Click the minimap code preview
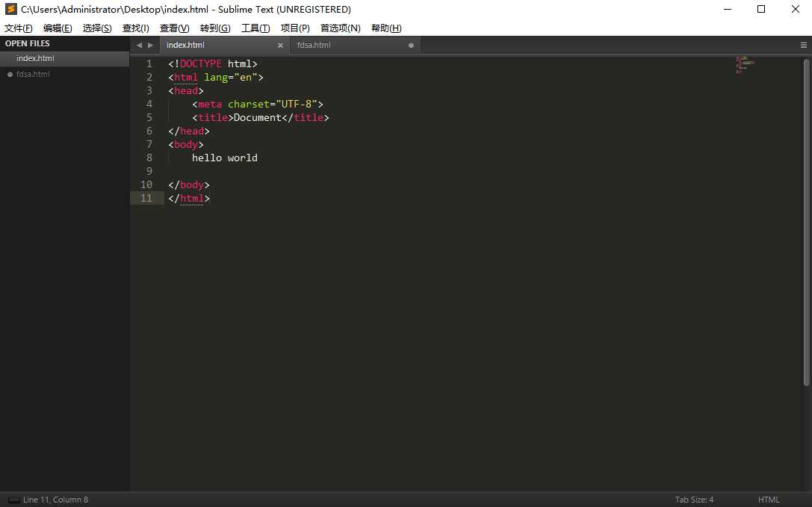 point(745,65)
